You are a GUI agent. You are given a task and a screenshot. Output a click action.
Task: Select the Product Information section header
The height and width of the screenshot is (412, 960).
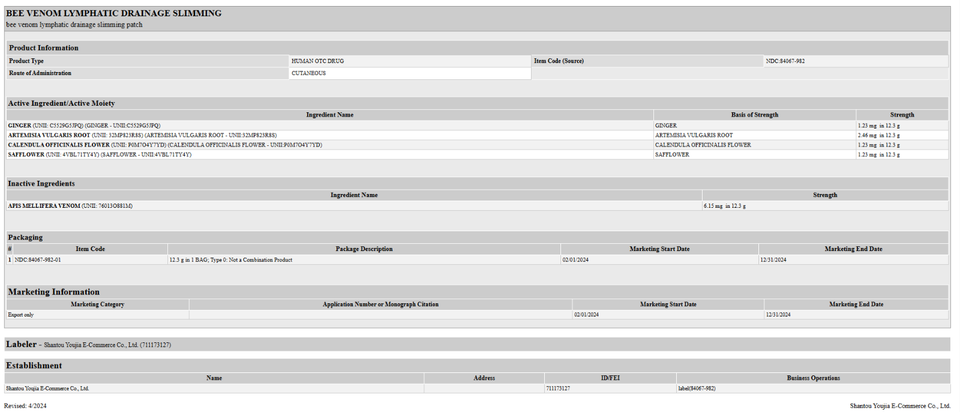(44, 48)
